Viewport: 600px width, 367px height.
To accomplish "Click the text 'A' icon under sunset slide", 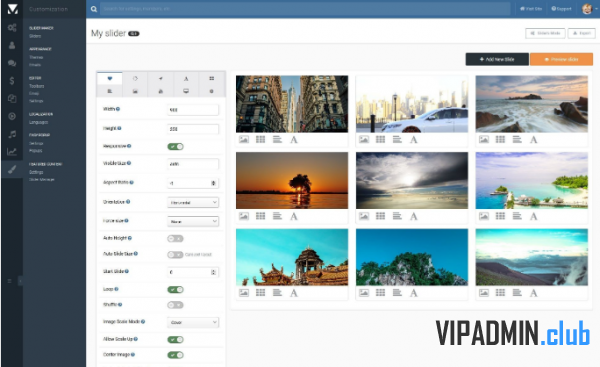I will pyautogui.click(x=293, y=216).
